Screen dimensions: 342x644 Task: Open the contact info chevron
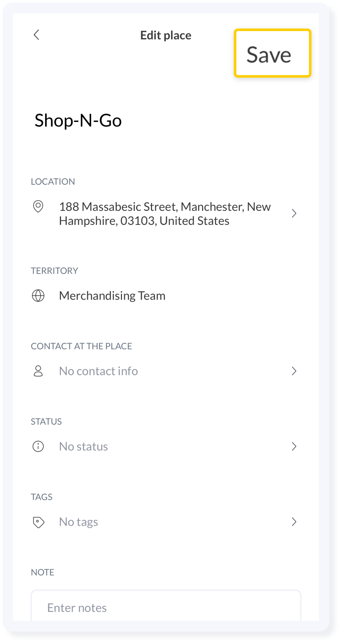tap(295, 371)
